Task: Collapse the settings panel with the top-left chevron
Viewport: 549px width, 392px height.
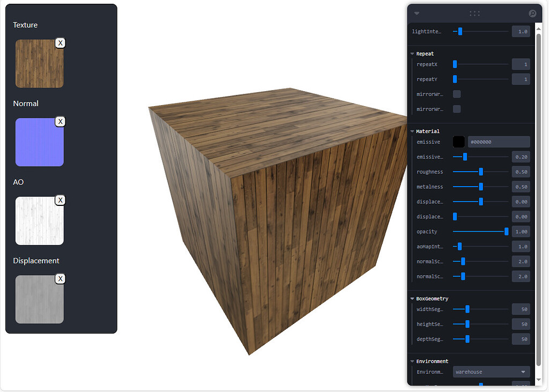Action: tap(416, 13)
